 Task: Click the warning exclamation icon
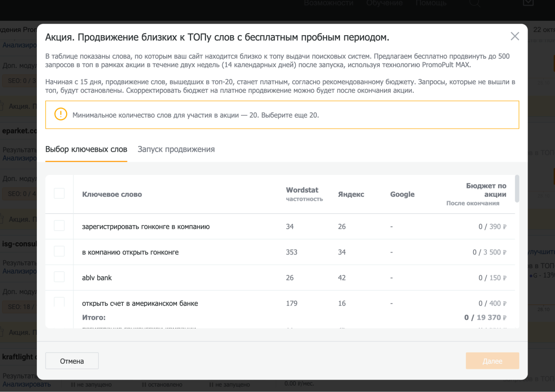61,114
